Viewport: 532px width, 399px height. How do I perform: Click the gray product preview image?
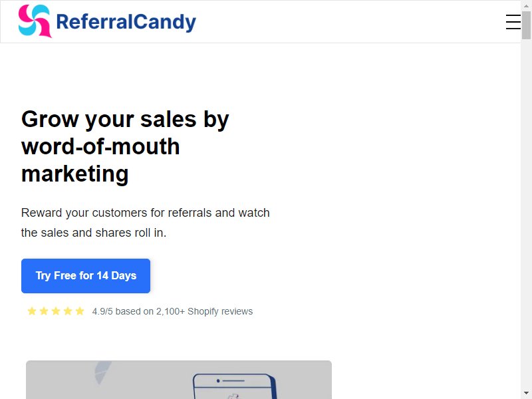pyautogui.click(x=179, y=380)
